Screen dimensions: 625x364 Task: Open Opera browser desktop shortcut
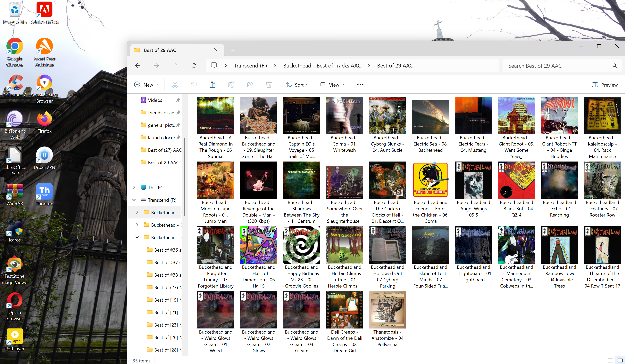[15, 307]
